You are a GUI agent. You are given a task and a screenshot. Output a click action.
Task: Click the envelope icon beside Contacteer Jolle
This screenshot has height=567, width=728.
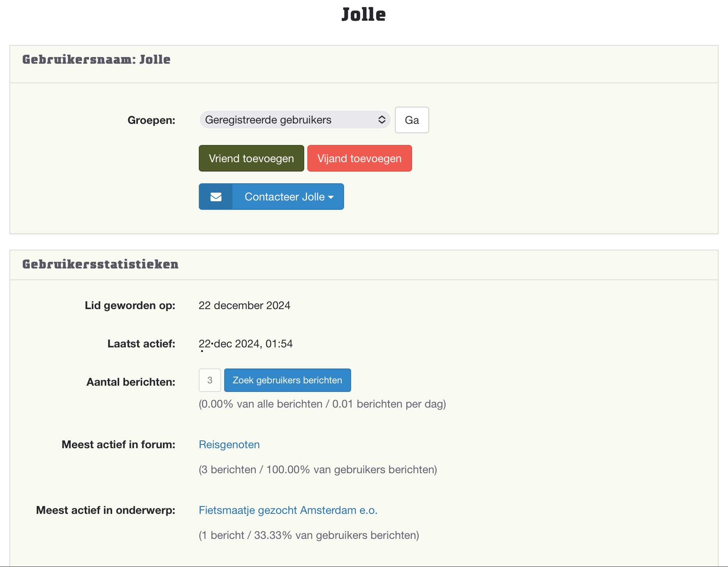coord(216,197)
